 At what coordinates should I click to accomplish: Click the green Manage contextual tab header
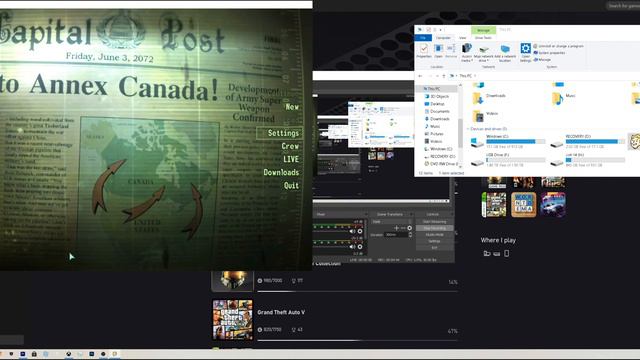pos(483,30)
